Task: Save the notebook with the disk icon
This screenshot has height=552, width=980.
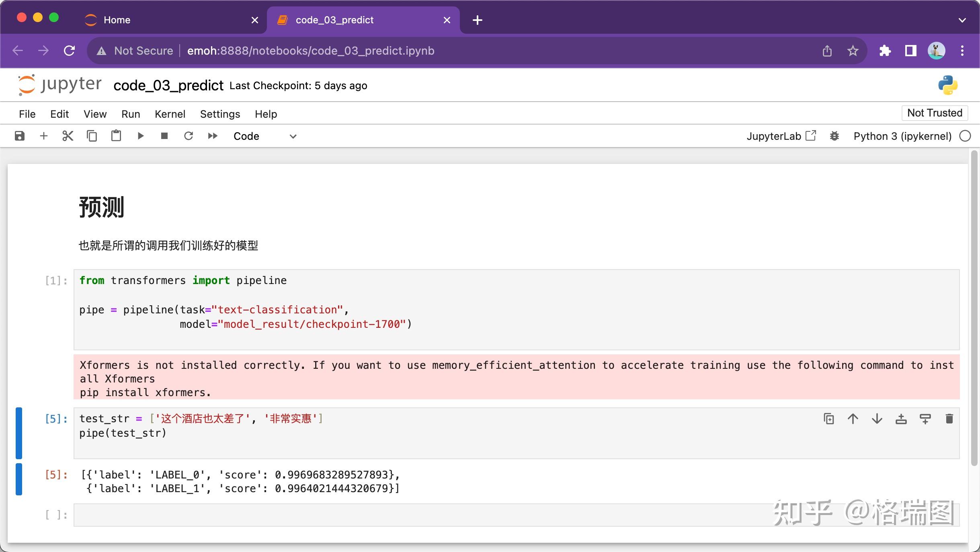Action: coord(20,136)
